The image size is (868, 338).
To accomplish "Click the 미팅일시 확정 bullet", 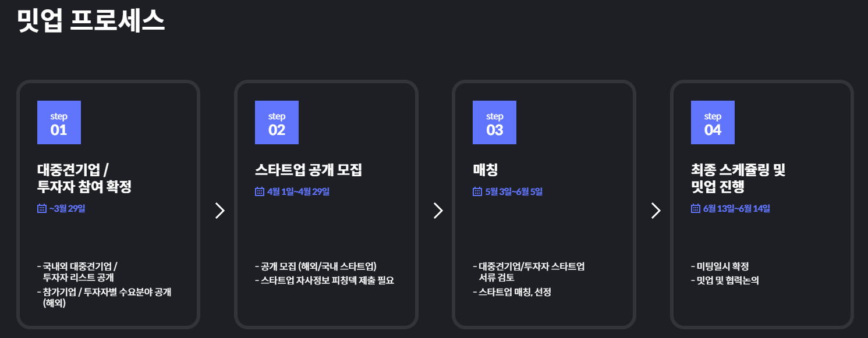I will [x=720, y=266].
